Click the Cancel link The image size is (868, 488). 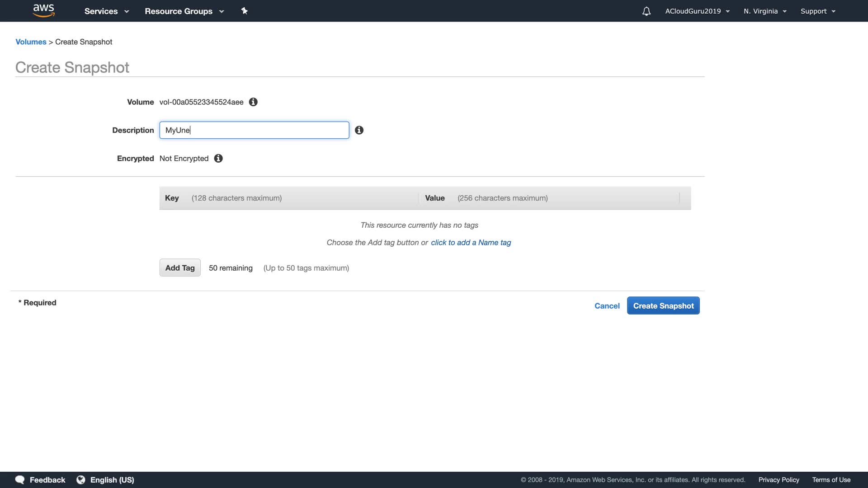(607, 306)
